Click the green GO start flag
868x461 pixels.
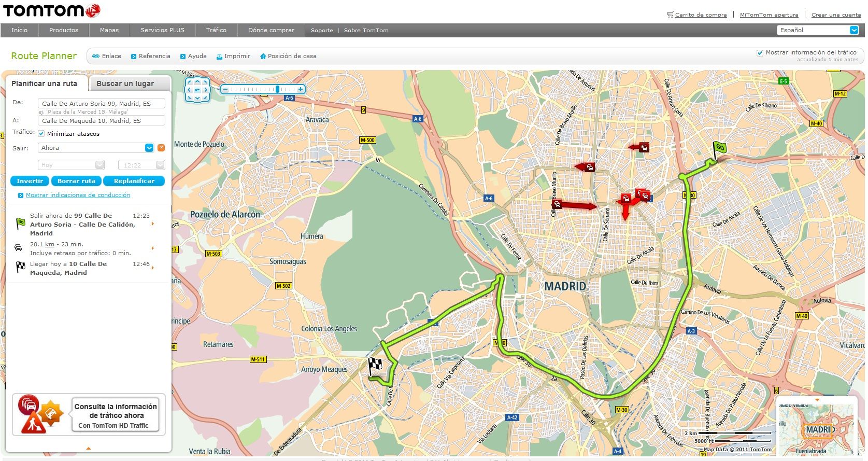coord(719,148)
